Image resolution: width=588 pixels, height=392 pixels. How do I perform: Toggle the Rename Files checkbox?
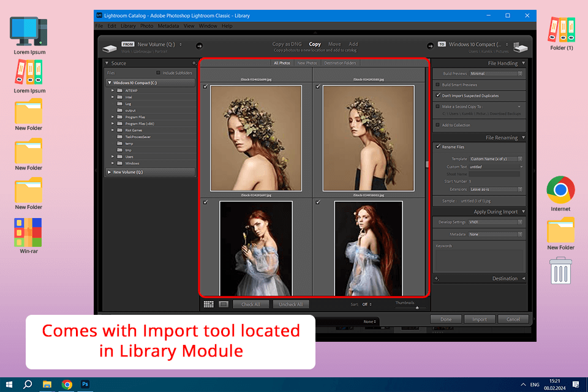pyautogui.click(x=437, y=147)
